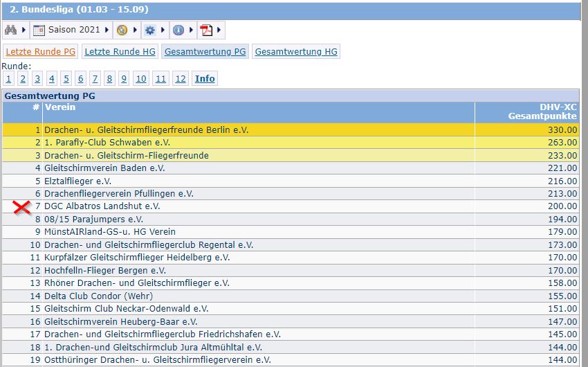
Task: Click Drachen- und Gleitschirmfliegerclub Friedrichshafen e.V. entry
Action: [163, 334]
